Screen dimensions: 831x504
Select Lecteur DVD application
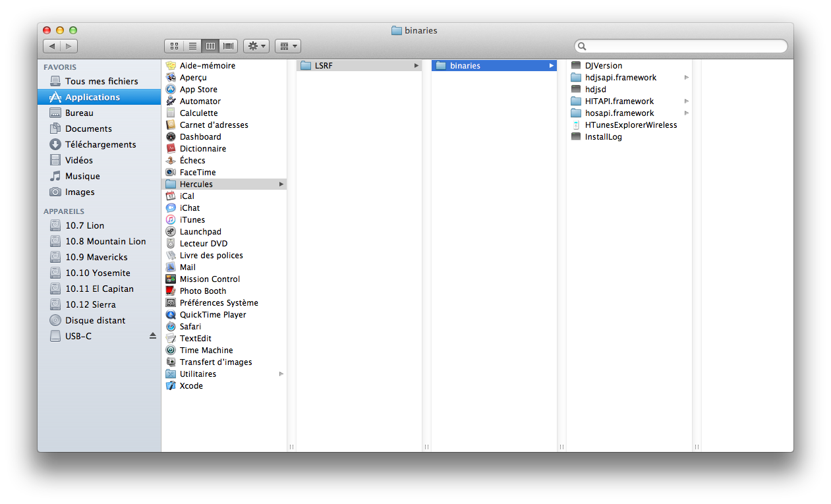coord(225,243)
